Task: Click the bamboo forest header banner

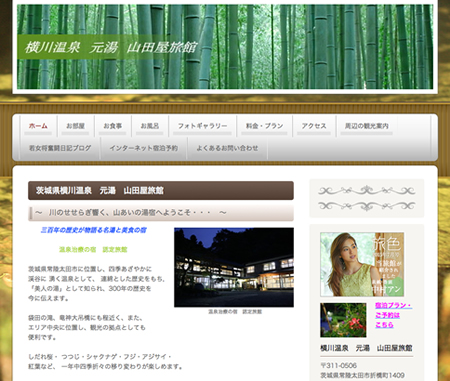Action: tap(225, 47)
